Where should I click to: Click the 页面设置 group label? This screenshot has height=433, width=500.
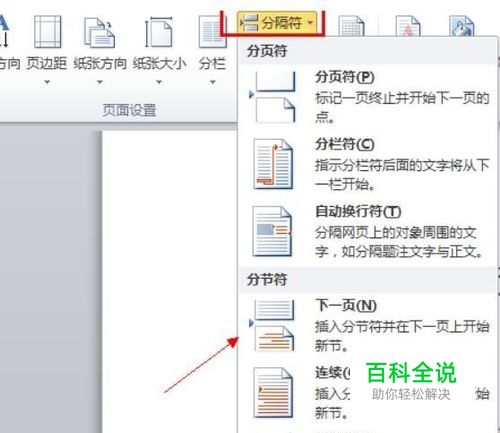tap(129, 110)
